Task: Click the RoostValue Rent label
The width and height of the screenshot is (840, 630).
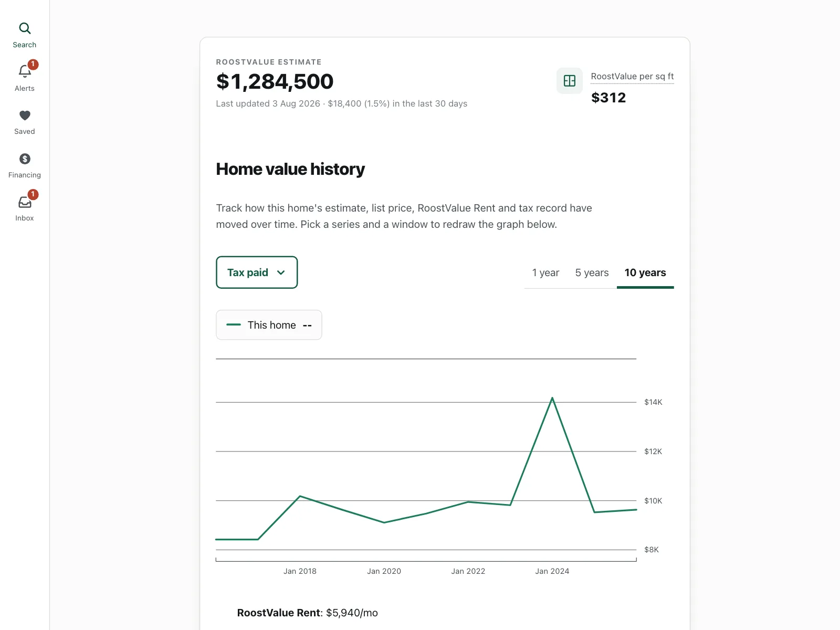Action: pyautogui.click(x=279, y=613)
